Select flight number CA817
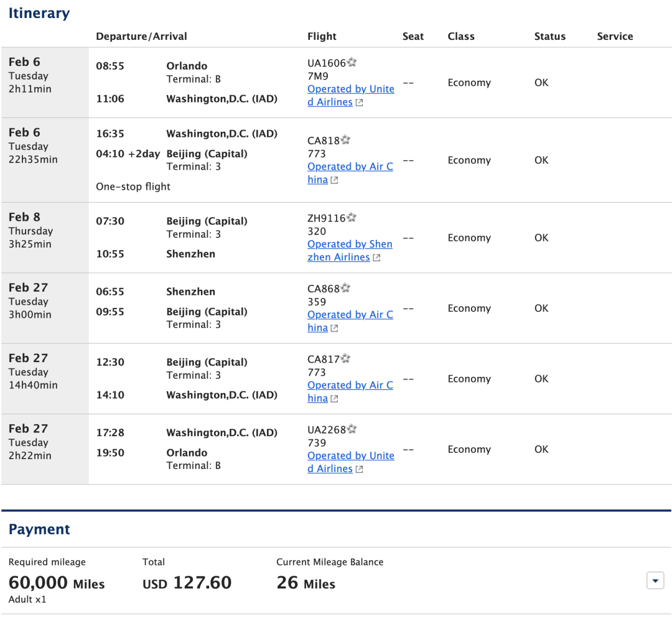Screen dimensions: 672x622 click(324, 360)
